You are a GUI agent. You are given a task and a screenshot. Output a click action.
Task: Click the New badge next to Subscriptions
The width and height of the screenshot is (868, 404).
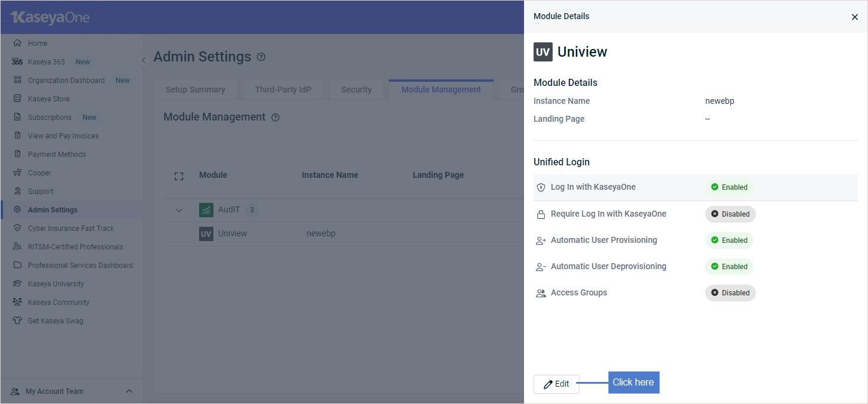tap(89, 117)
